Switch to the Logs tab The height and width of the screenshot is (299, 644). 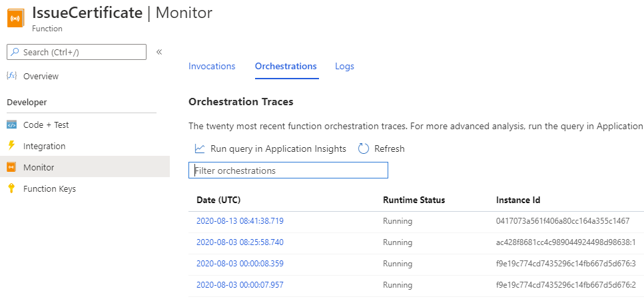pyautogui.click(x=344, y=67)
